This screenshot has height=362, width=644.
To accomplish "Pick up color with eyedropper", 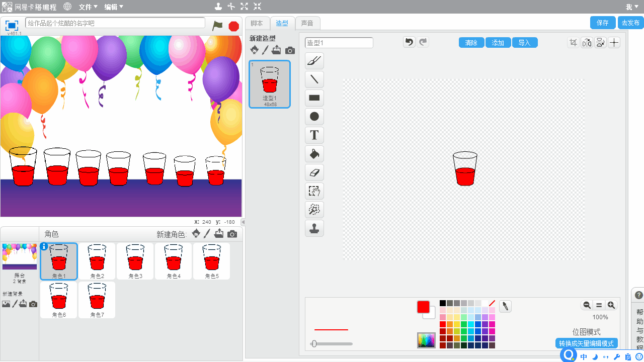I will (505, 306).
